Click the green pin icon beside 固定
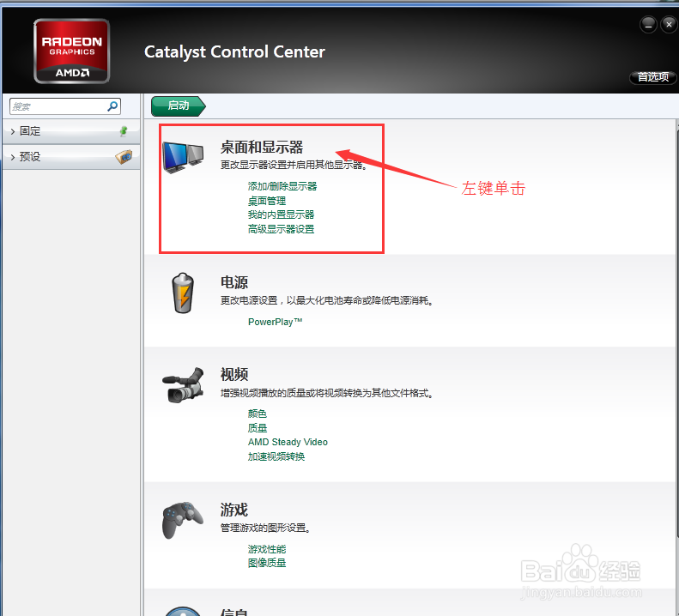The width and height of the screenshot is (679, 616). (x=124, y=130)
